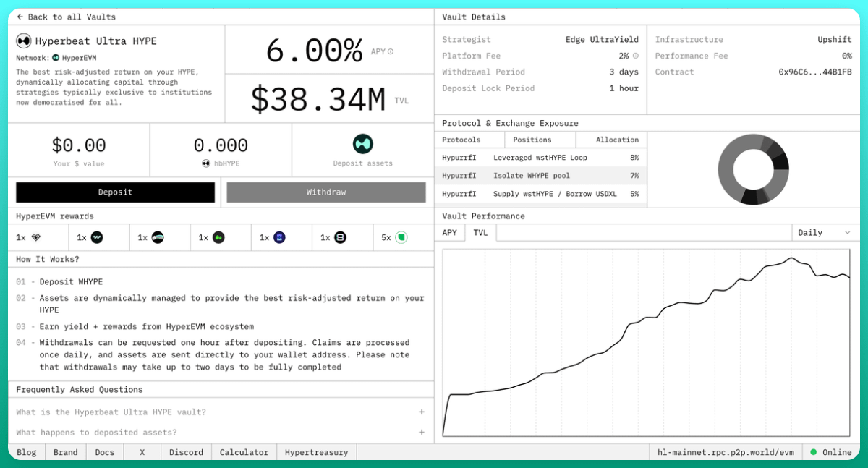Click the Platform Fee info icon

coord(636,56)
